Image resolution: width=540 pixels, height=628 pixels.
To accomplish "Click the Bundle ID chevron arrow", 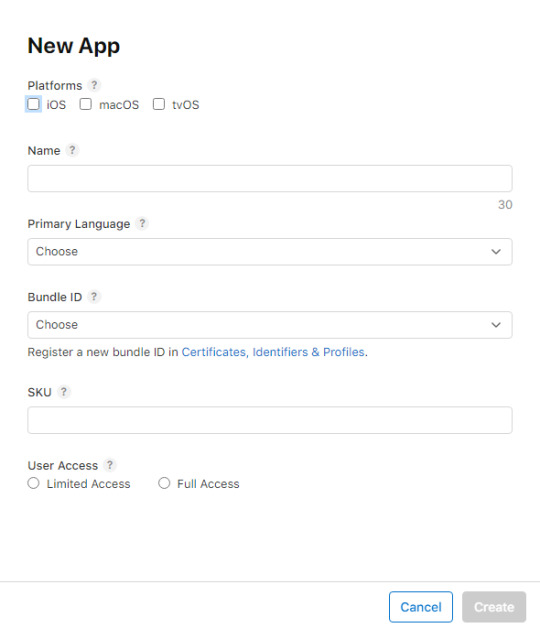I will click(x=496, y=325).
